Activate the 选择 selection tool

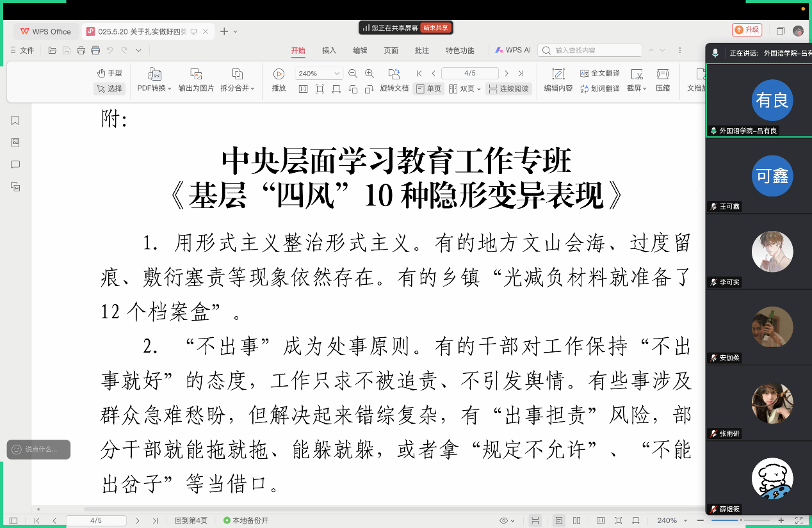[110, 89]
